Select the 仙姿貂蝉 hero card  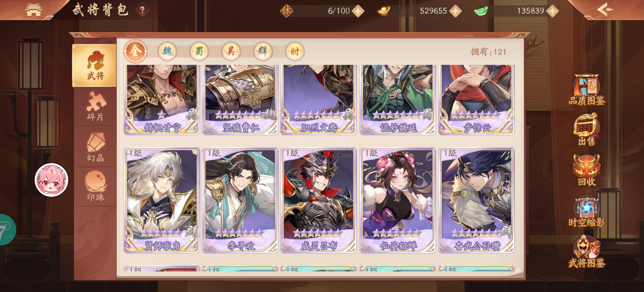pyautogui.click(x=398, y=200)
